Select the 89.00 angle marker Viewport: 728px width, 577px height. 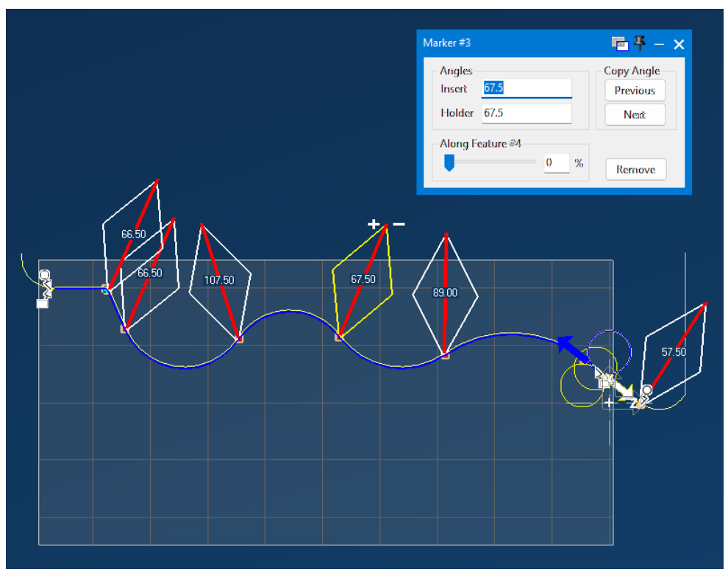click(445, 293)
